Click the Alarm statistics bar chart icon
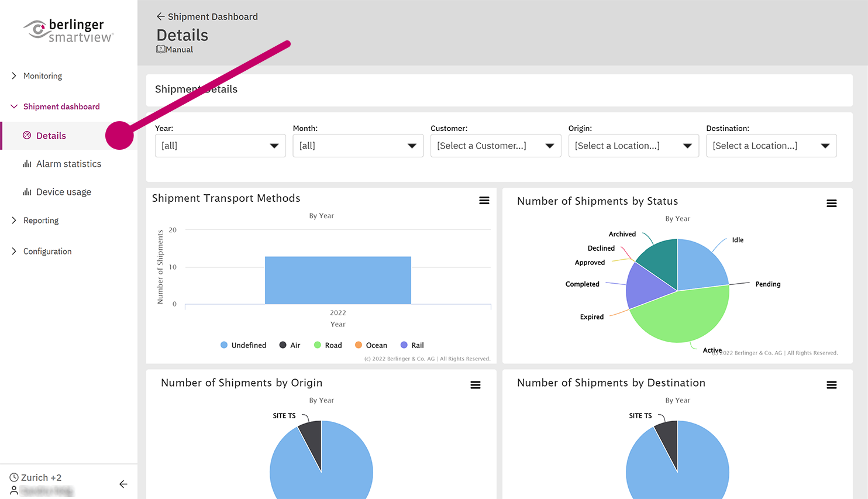This screenshot has width=868, height=499. point(27,164)
